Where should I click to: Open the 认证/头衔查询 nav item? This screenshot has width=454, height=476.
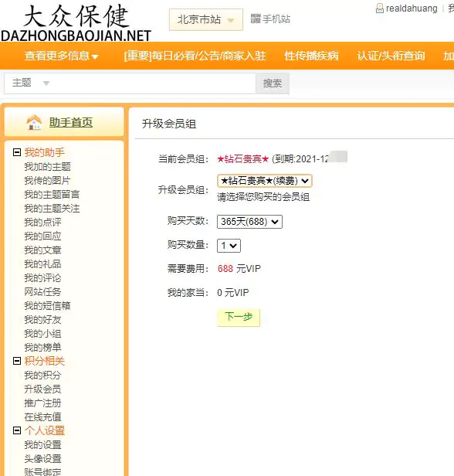(x=391, y=56)
